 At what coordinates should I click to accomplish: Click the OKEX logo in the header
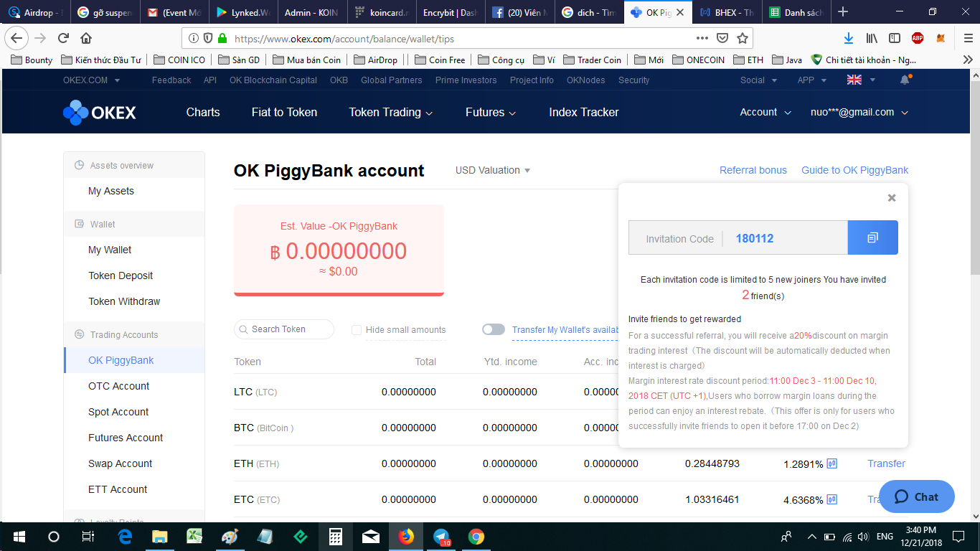(x=99, y=113)
